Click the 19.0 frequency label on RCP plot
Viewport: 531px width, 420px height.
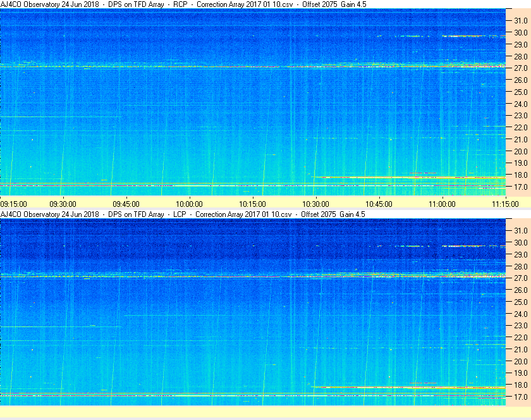coord(521,163)
